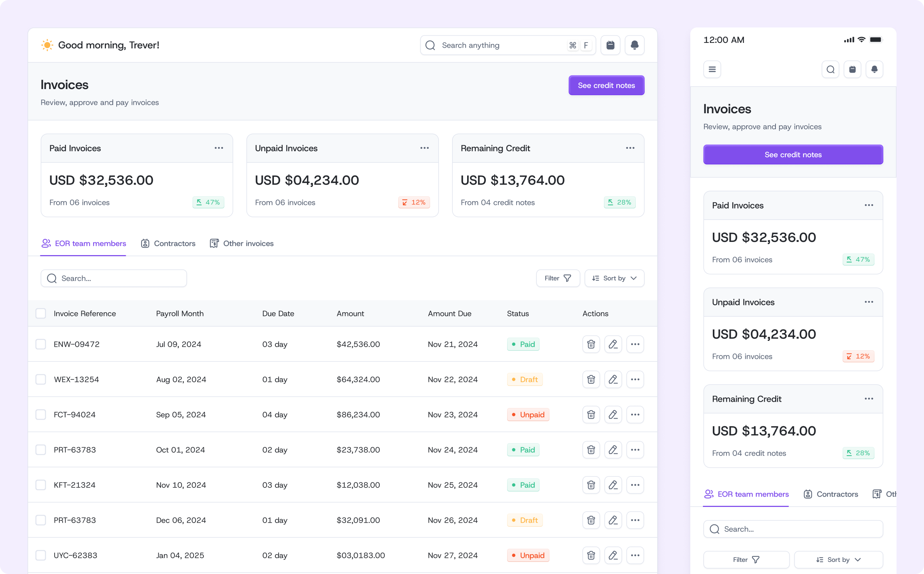The width and height of the screenshot is (924, 574).
Task: Expand the desktop Sort by dropdown
Action: pos(614,278)
